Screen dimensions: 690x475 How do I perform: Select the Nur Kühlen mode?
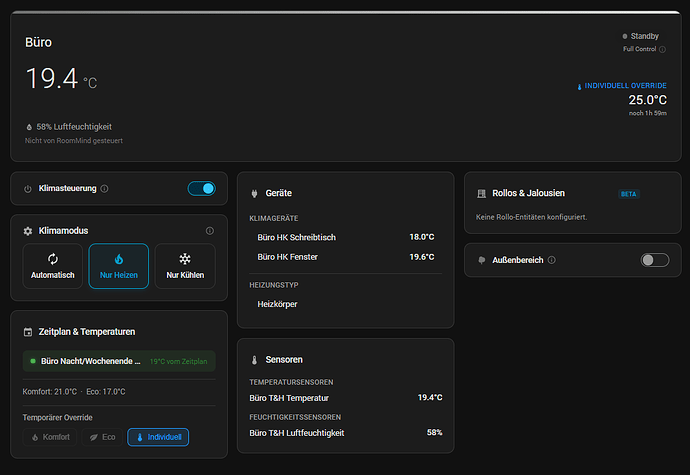click(185, 266)
